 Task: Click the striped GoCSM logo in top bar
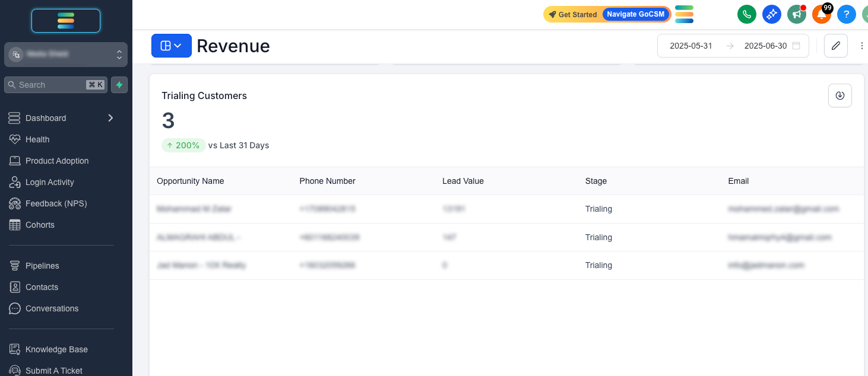point(685,14)
